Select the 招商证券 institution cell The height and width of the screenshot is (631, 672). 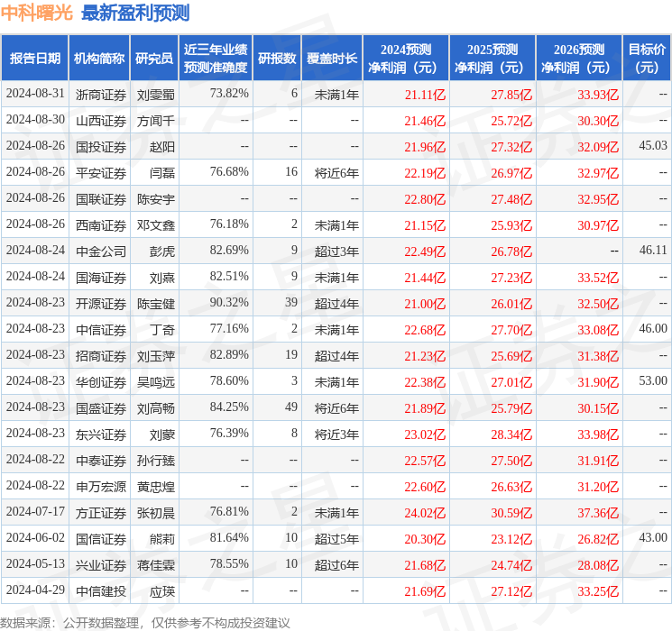pos(101,356)
